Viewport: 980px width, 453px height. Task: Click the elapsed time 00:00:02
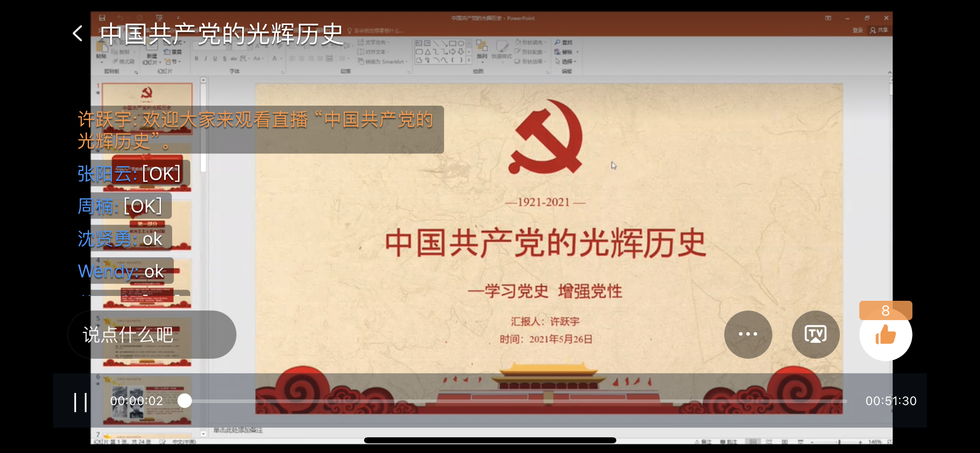tap(137, 401)
